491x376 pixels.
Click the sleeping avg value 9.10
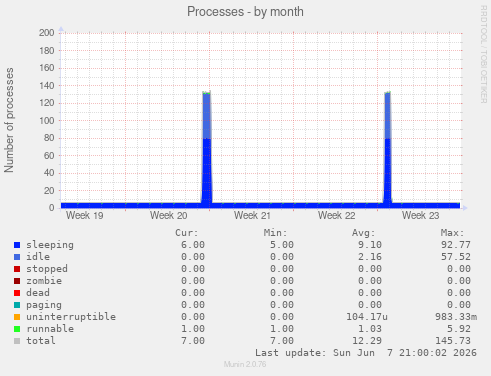click(370, 245)
